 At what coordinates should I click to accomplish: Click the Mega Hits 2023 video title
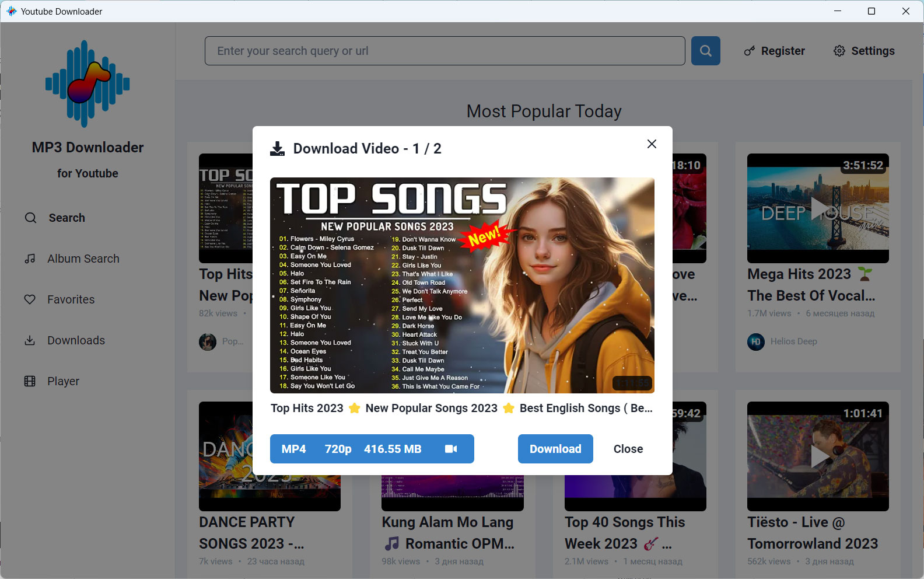(811, 285)
